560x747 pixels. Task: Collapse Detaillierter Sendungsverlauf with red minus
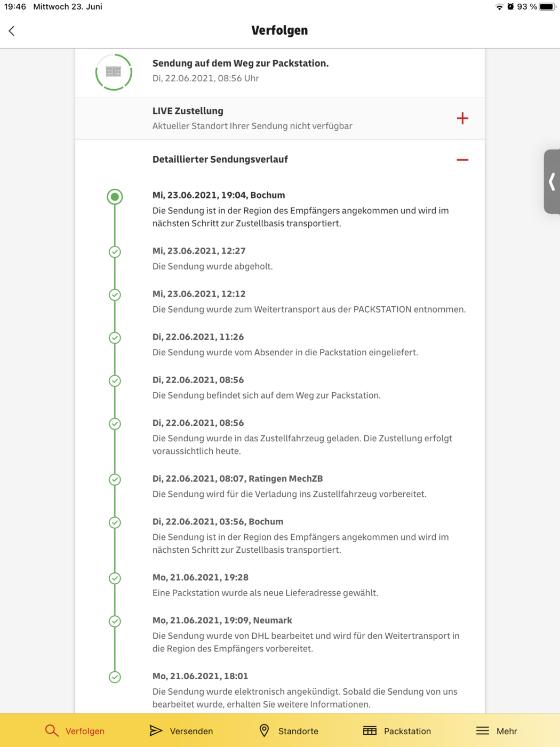462,160
